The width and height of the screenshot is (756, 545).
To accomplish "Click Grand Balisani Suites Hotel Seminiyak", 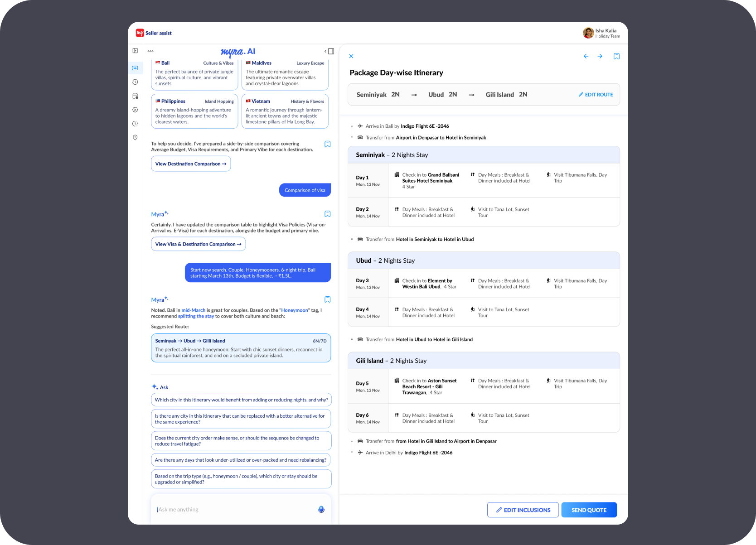I will [431, 178].
